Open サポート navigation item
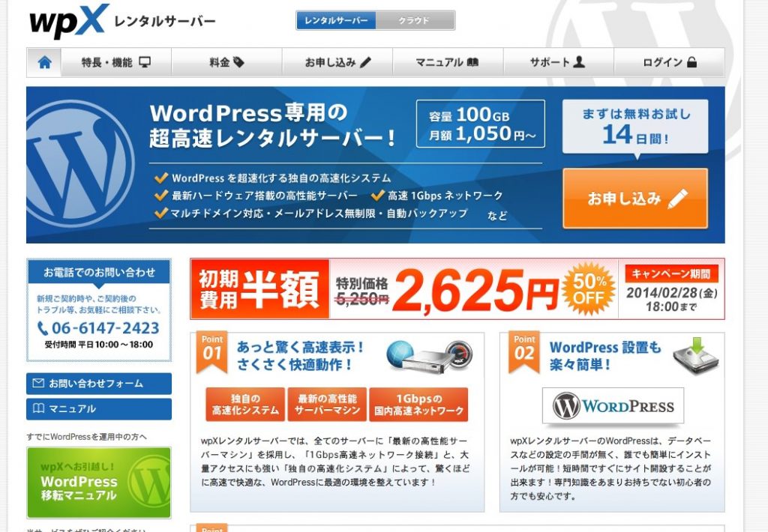 (558, 62)
